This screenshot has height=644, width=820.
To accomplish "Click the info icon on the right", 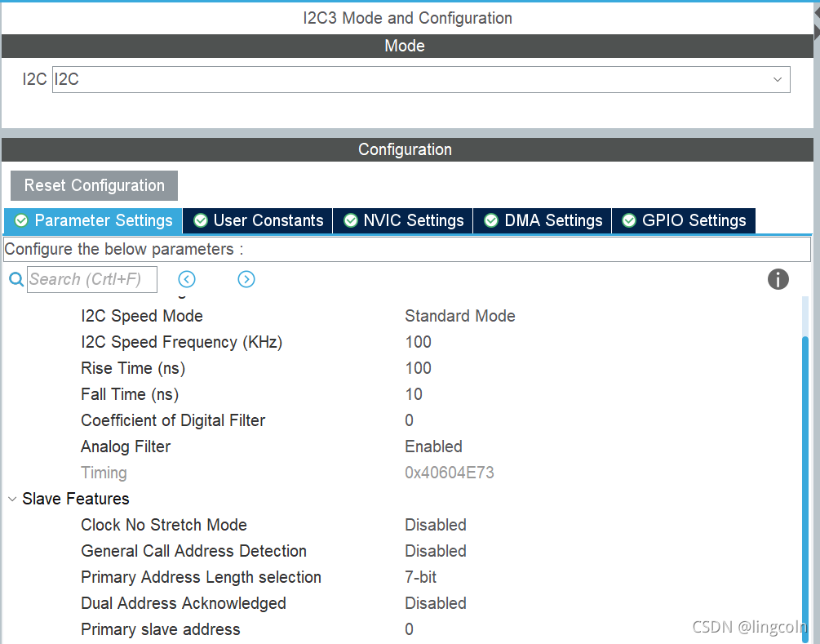I will [x=778, y=279].
